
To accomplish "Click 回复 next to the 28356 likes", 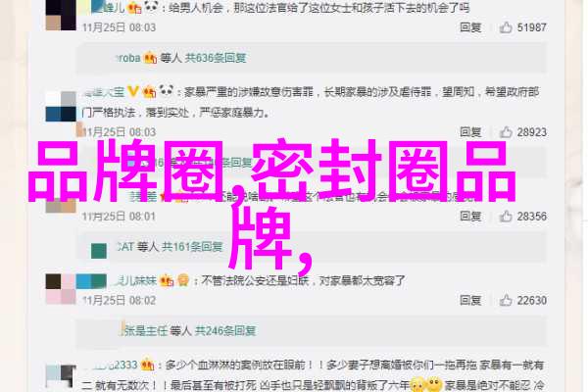I will [470, 216].
